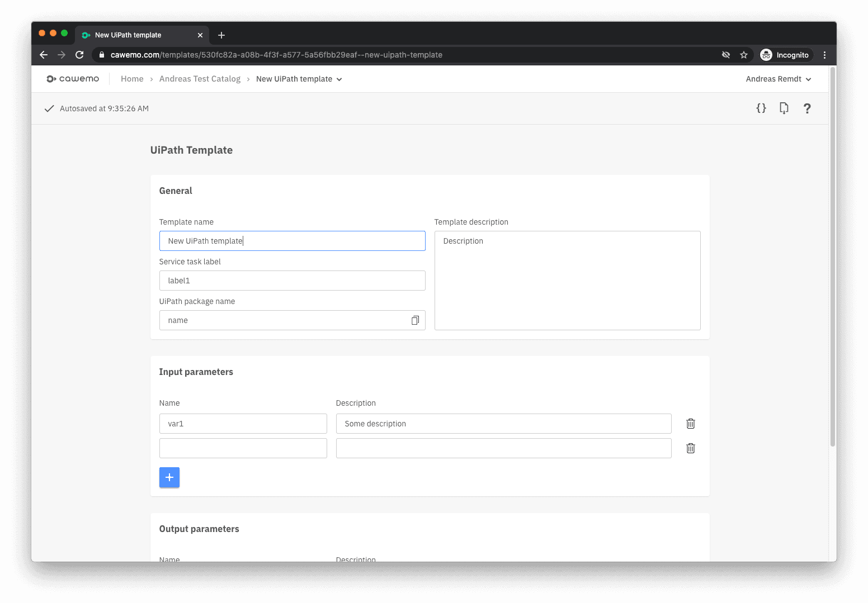
Task: Click the empty second parameter name field
Action: click(243, 448)
